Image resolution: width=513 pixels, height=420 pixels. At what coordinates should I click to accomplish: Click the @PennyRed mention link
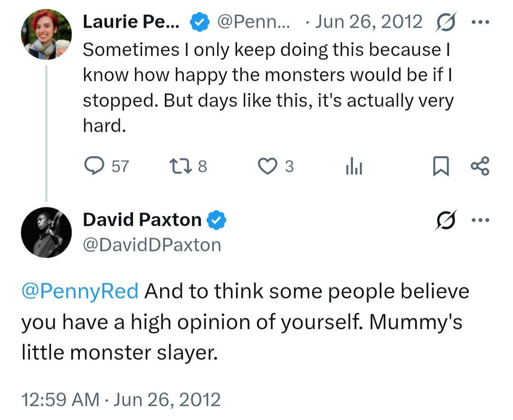(x=80, y=291)
